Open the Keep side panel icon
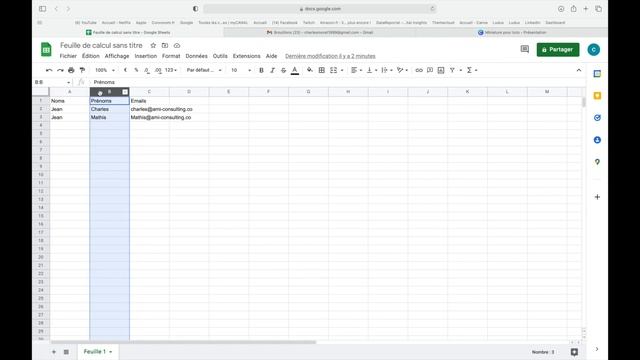 pyautogui.click(x=597, y=96)
